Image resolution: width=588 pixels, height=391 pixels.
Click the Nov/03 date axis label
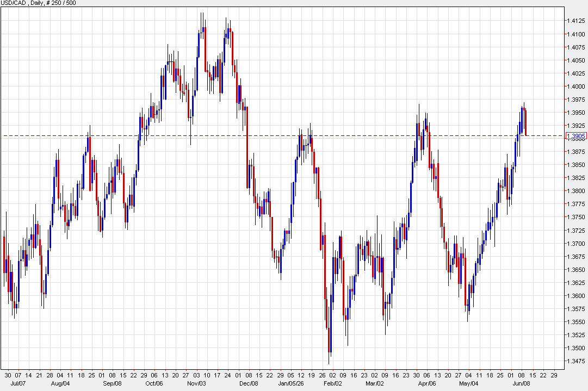(x=196, y=383)
